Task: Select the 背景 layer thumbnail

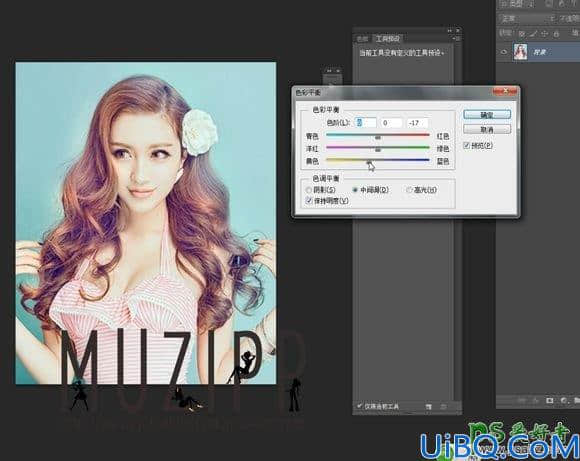Action: 520,52
